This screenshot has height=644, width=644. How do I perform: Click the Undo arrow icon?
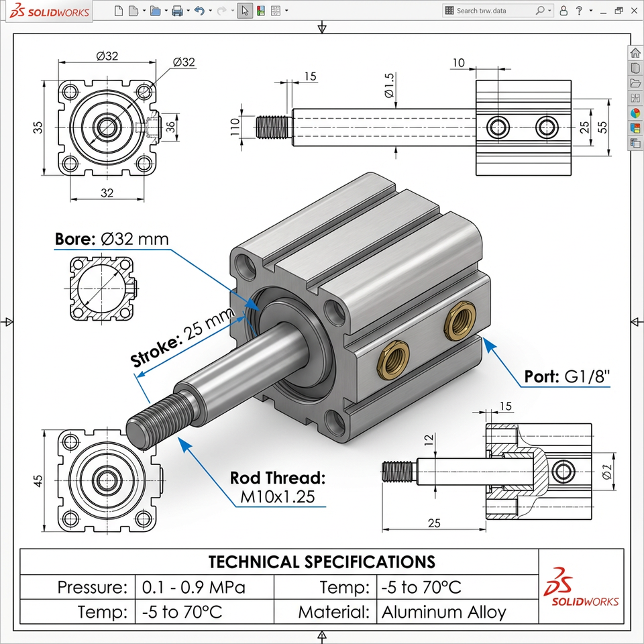tap(199, 11)
